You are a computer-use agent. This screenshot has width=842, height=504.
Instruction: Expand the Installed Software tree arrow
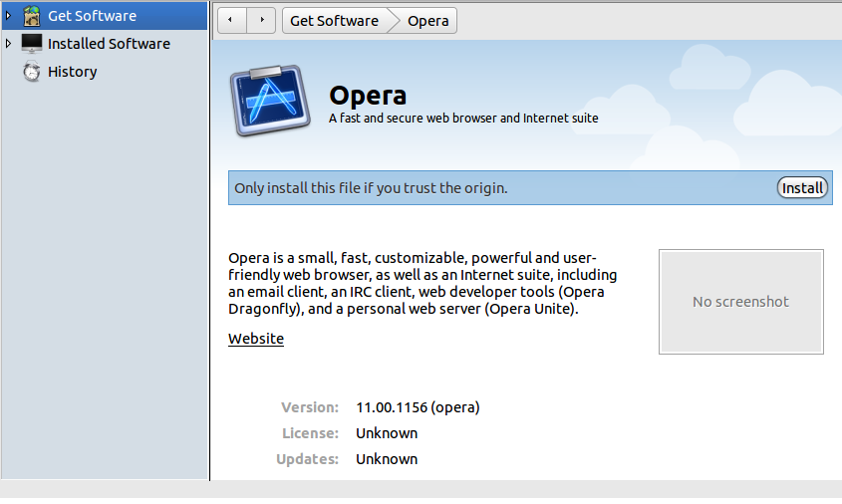[9, 44]
